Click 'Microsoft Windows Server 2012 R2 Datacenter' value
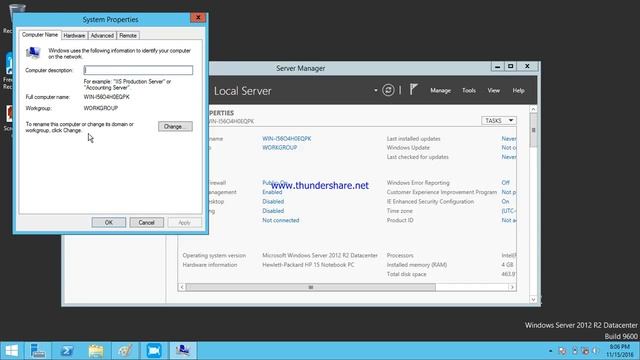 click(x=320, y=256)
